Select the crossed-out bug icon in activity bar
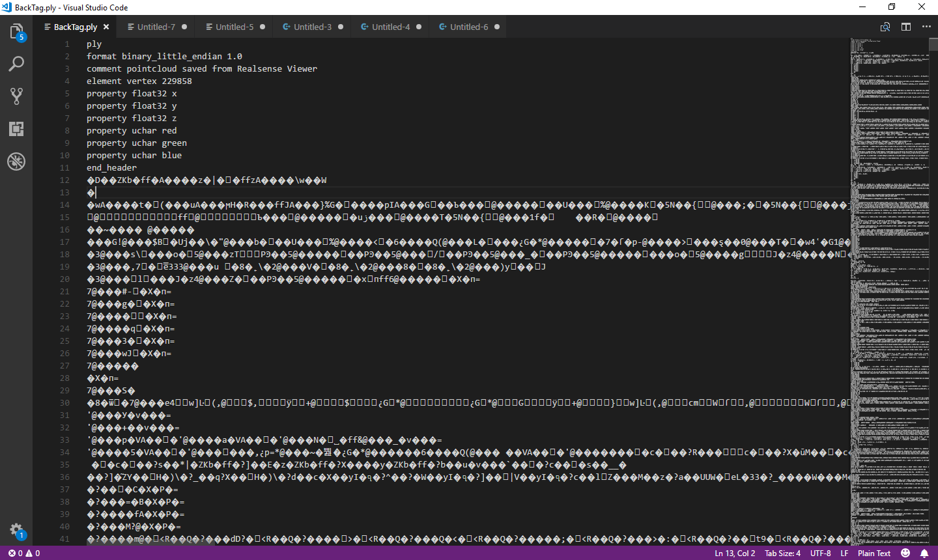Screen dimensions: 938x560 16,161
